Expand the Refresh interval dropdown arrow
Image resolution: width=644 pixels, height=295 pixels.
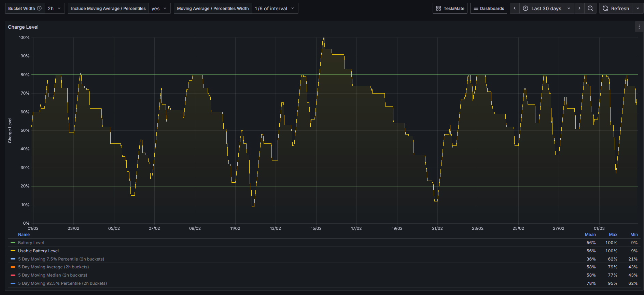[x=638, y=8]
